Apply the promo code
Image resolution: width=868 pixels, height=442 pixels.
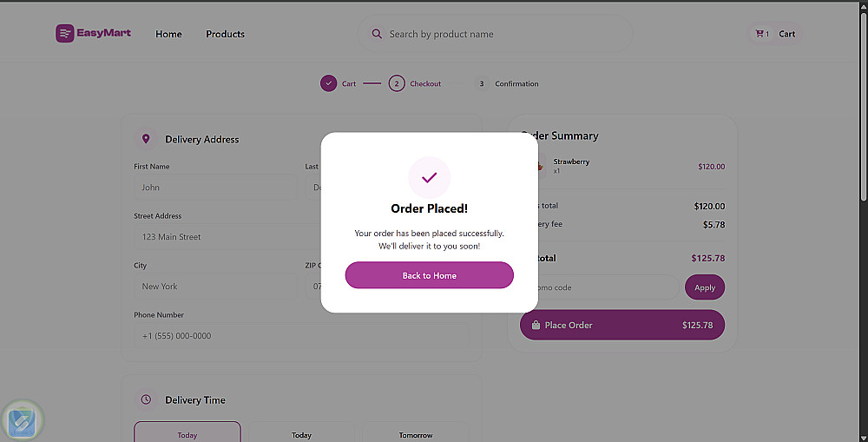pyautogui.click(x=704, y=287)
